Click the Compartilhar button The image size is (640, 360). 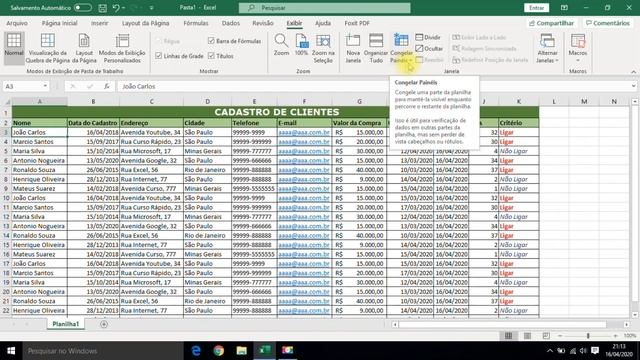[551, 23]
